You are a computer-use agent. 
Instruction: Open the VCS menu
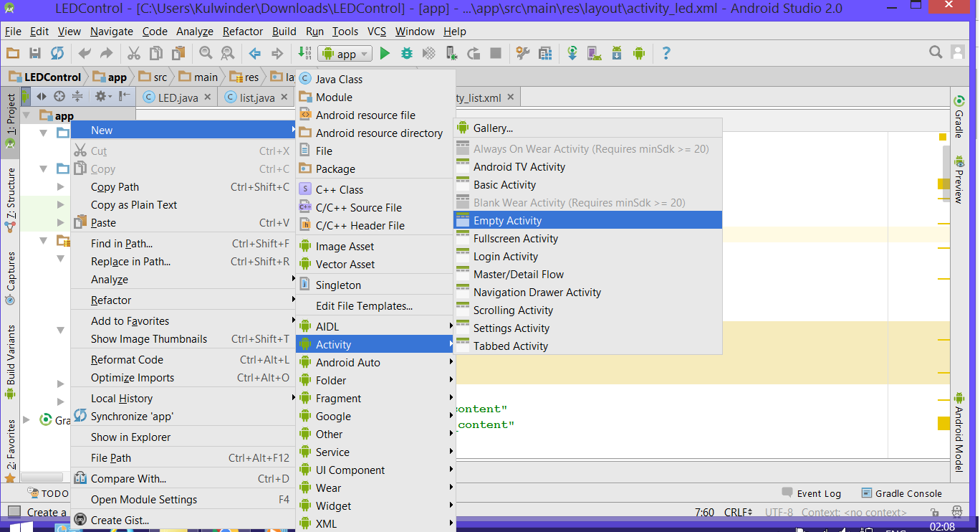point(377,32)
